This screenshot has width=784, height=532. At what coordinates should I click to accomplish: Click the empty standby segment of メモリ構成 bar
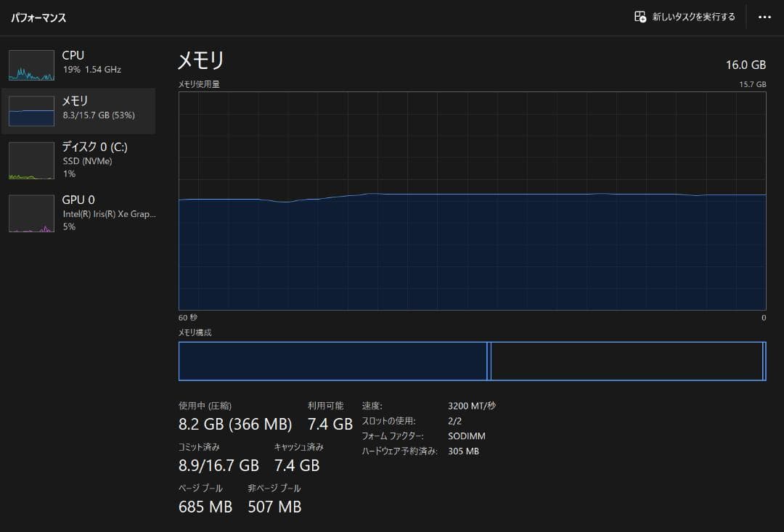[626, 361]
